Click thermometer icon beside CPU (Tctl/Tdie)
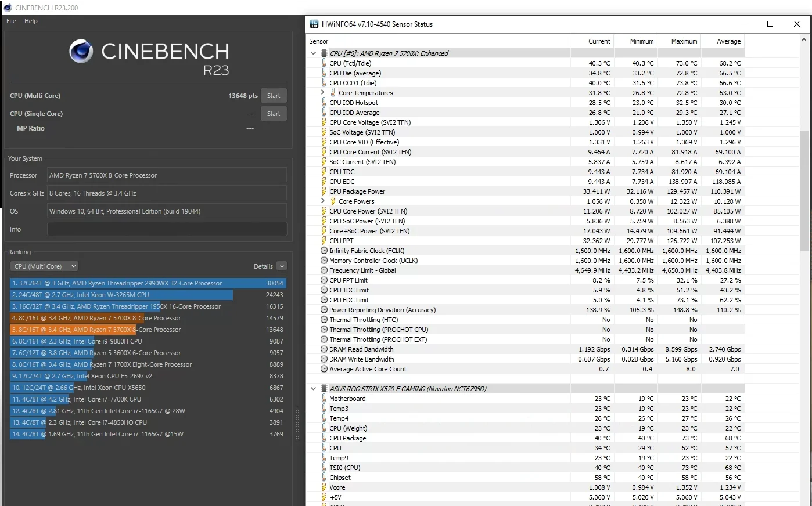 pos(324,63)
